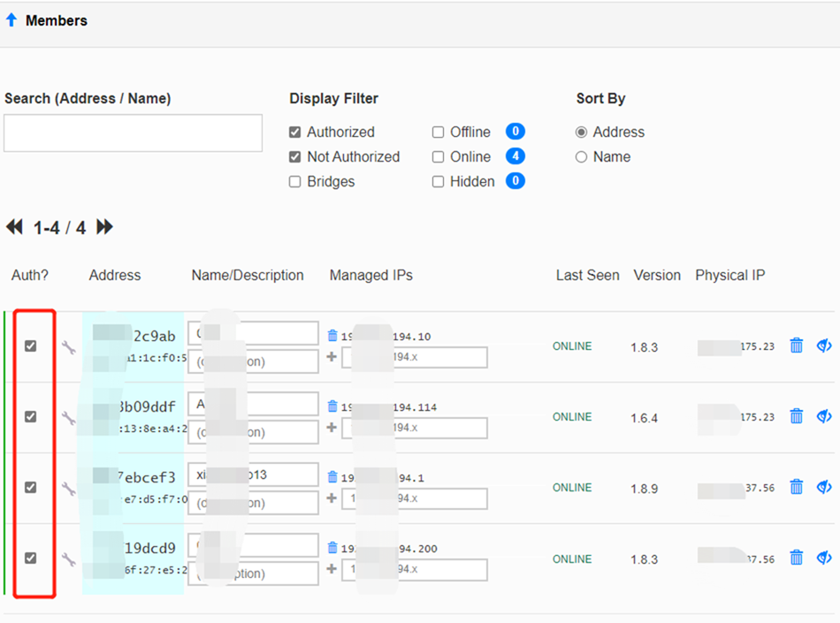Click the Physical IP column header
The height and width of the screenshot is (623, 840).
pyautogui.click(x=729, y=275)
